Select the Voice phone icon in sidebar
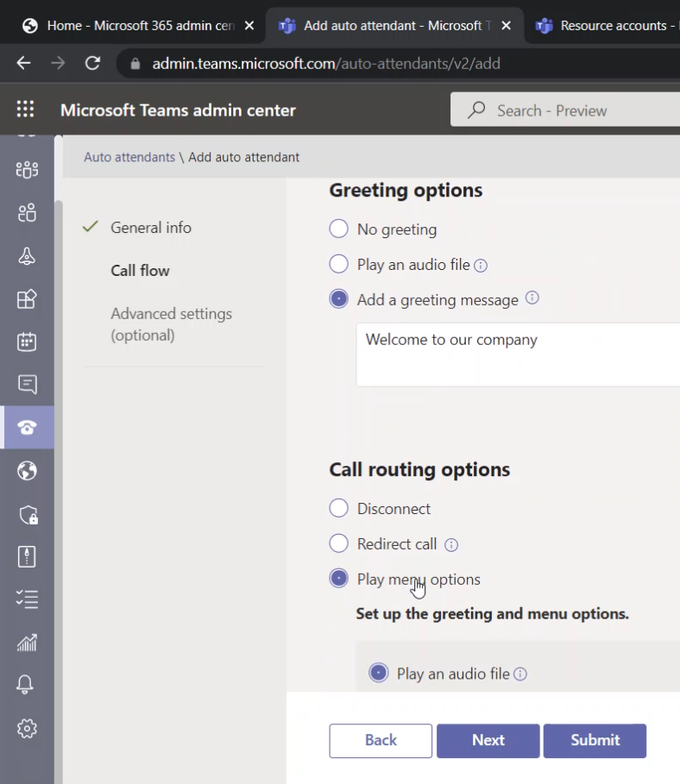 click(x=27, y=428)
